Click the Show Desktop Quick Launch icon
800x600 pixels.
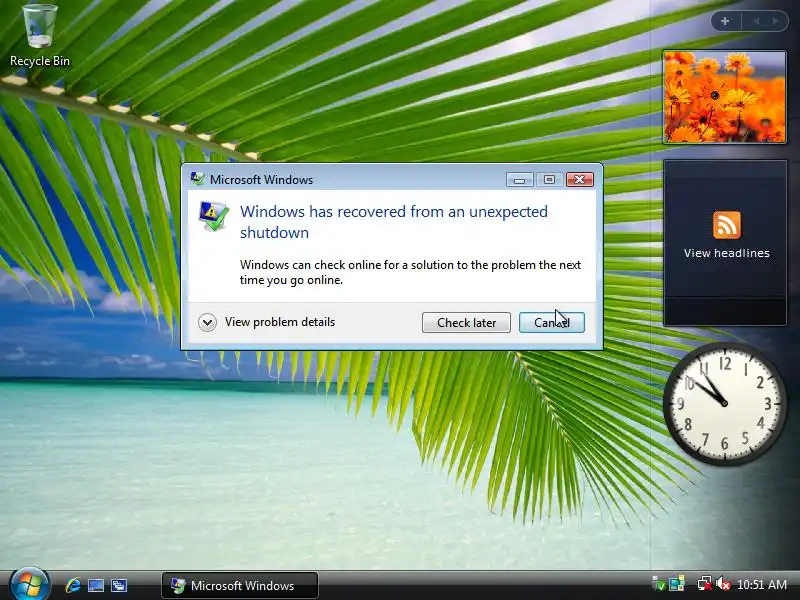pos(96,585)
